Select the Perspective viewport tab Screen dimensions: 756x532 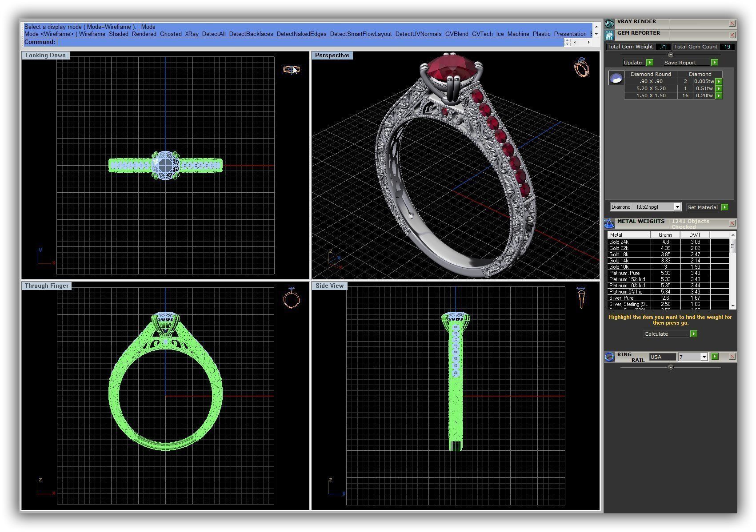click(332, 56)
